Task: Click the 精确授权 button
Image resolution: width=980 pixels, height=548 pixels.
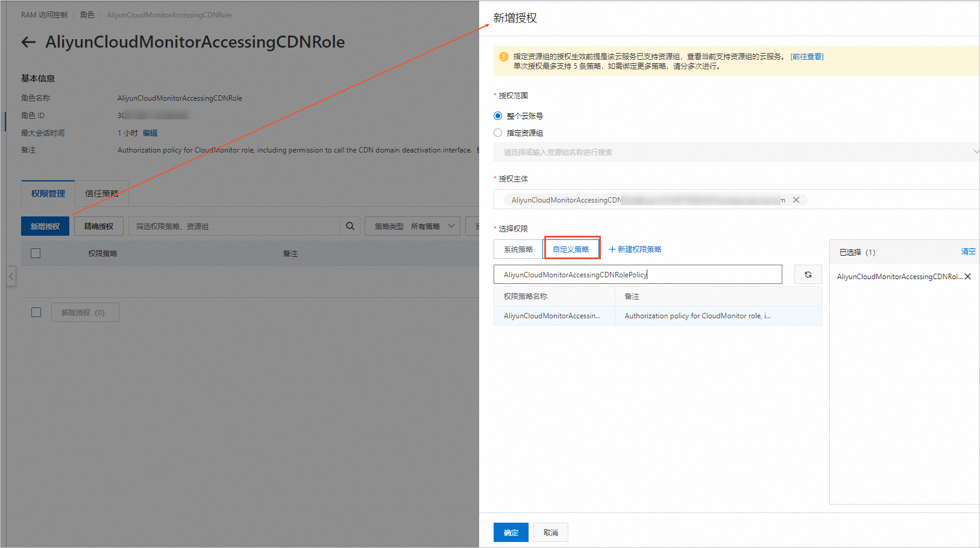Action: point(99,226)
